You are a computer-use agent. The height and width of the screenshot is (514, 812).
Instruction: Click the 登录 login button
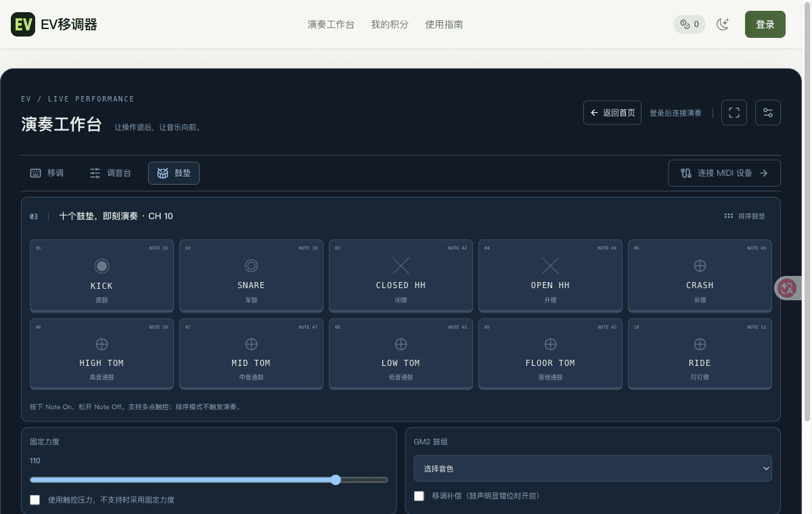pyautogui.click(x=765, y=24)
